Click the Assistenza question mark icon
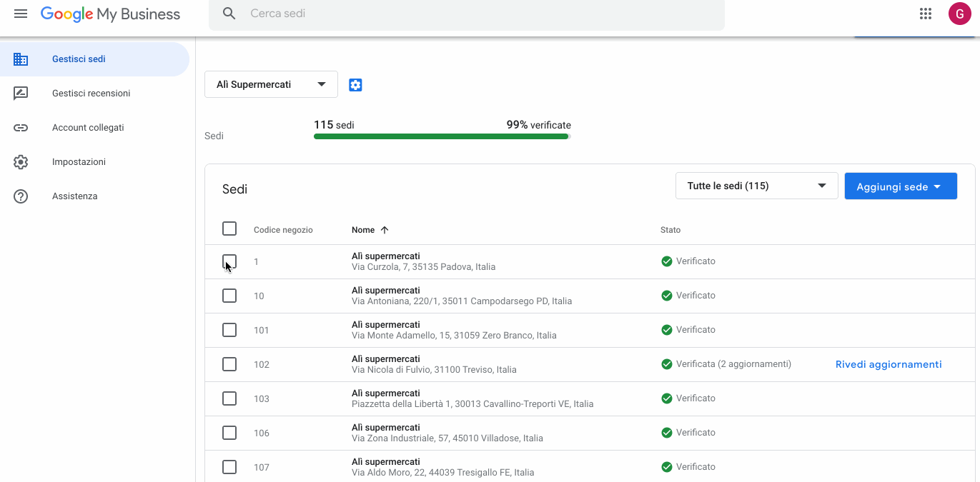Screen dimensions: 980x482 tap(21, 196)
